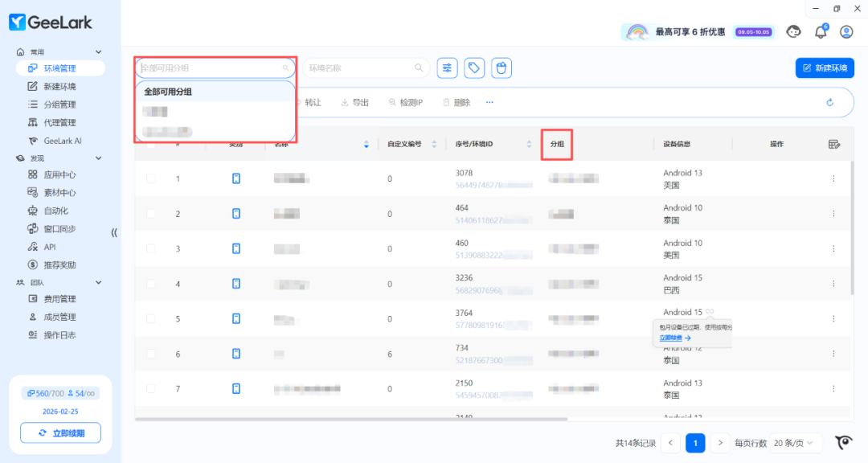Viewport: 868px width, 463px height.
Task: Select checkbox for row 2
Action: [150, 214]
